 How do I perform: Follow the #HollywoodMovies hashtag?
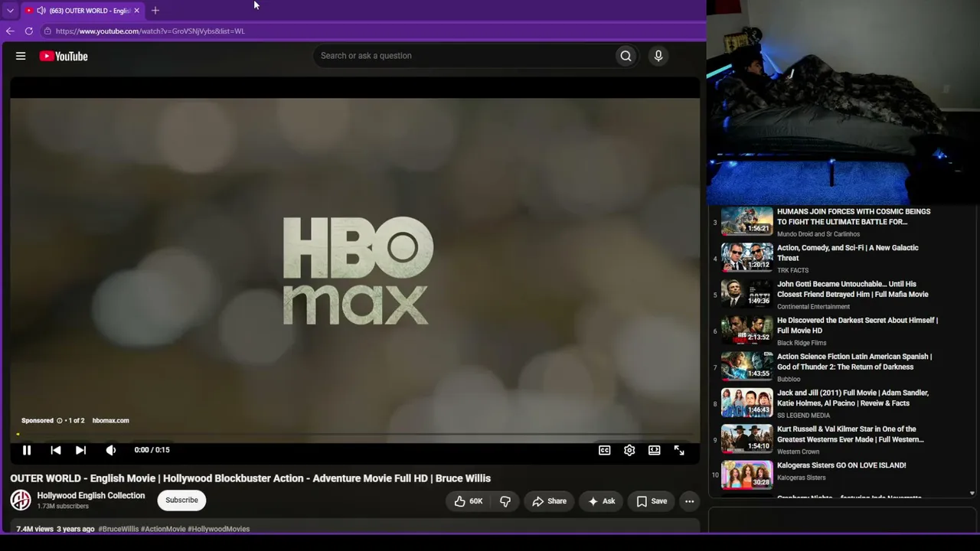point(218,529)
